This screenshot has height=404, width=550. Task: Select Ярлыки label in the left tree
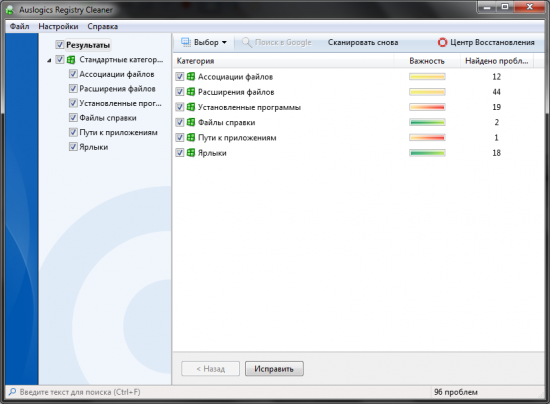[94, 147]
